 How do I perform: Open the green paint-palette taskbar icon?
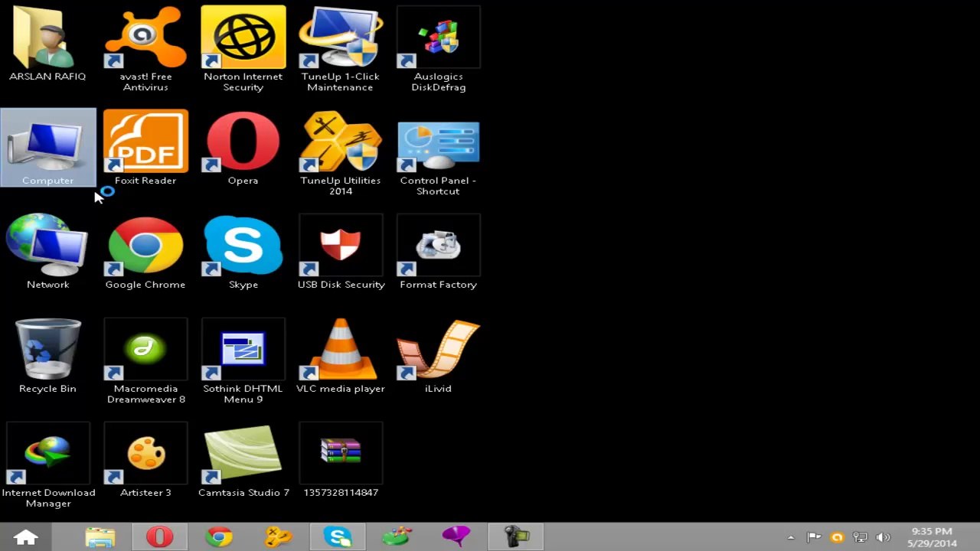pos(397,537)
